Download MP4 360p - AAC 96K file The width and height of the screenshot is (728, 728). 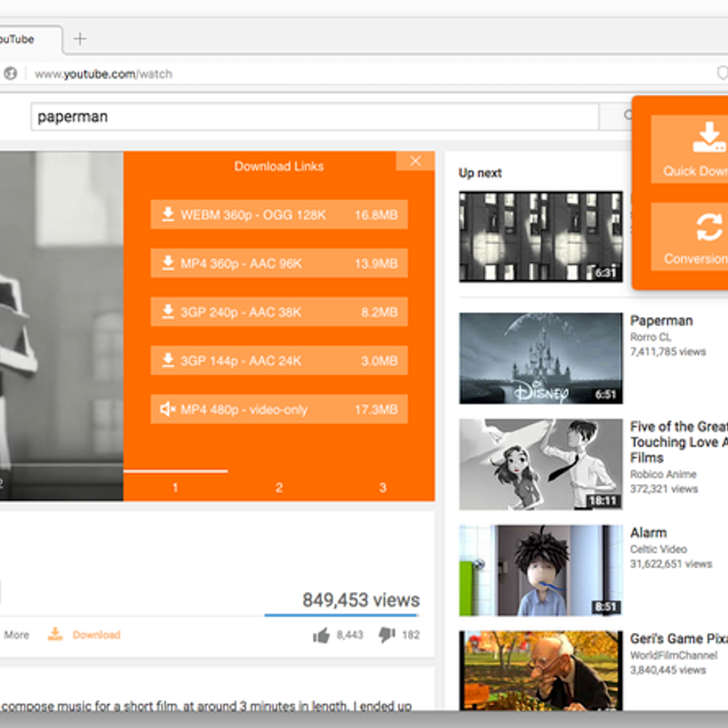tap(279, 263)
